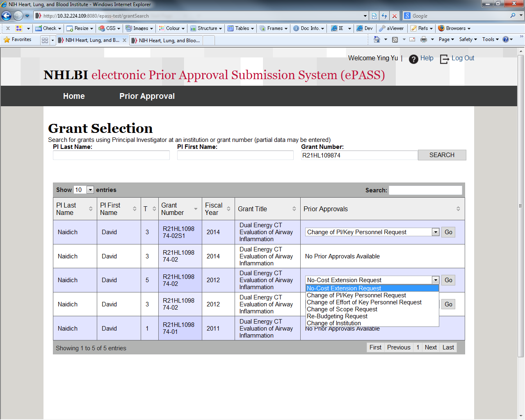This screenshot has width=525, height=420.
Task: Click the SEARCH button
Action: coord(442,155)
